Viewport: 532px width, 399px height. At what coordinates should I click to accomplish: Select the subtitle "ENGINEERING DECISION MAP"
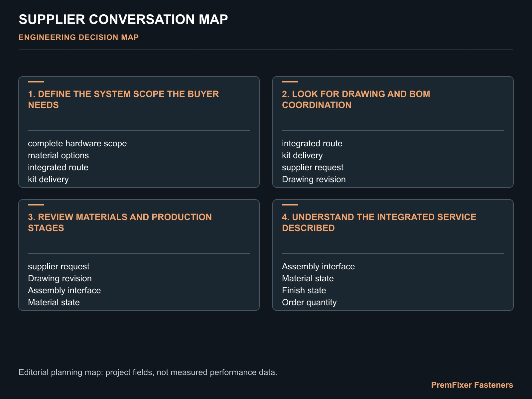point(79,37)
